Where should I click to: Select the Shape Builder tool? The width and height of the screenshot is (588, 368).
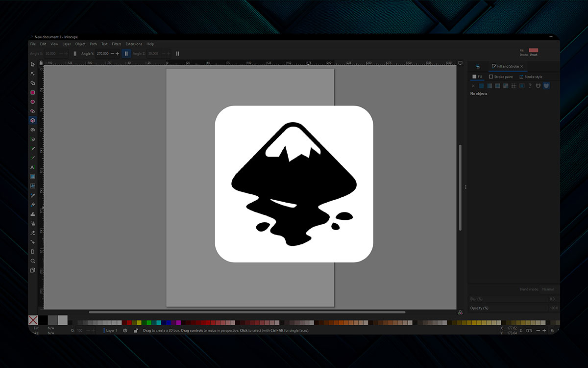33,83
